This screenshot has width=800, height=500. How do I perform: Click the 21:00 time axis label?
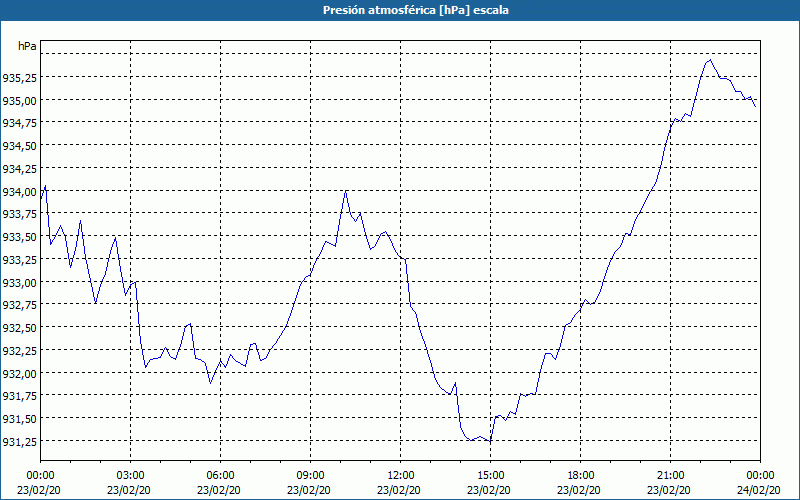670,476
